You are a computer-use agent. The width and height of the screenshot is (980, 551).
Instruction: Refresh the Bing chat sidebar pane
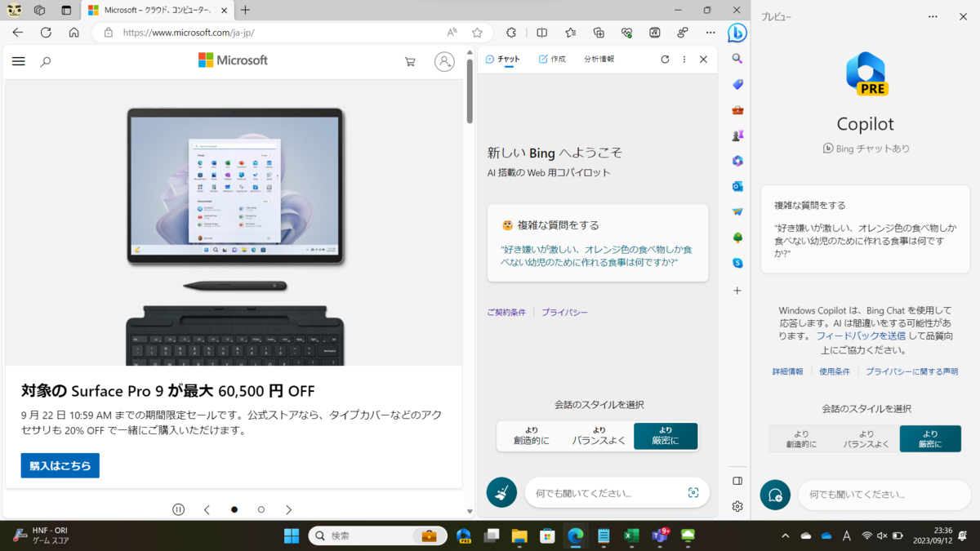point(665,60)
